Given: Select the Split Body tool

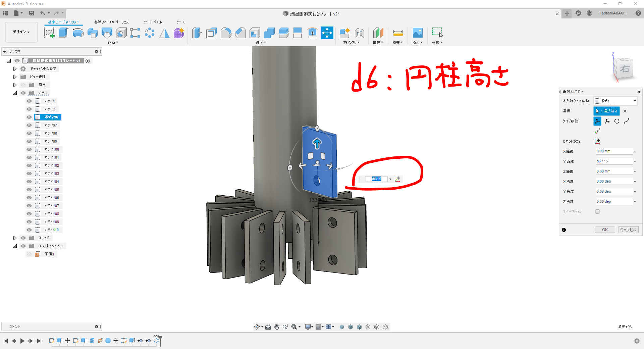Looking at the screenshot, I should [x=298, y=33].
